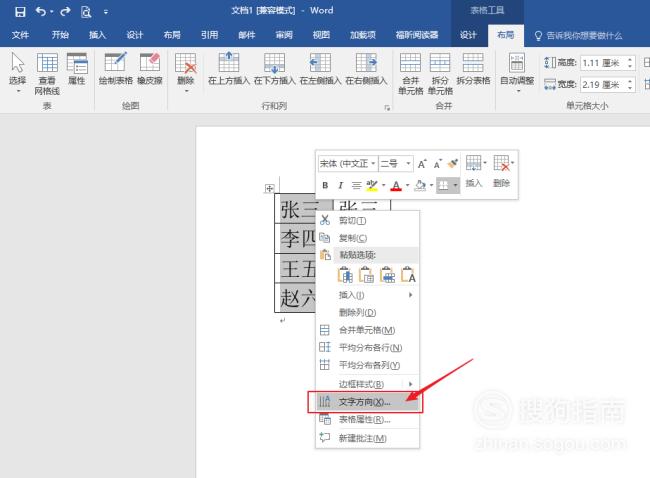650x478 pixels.
Task: Open the 二号 font size dropdown
Action: (x=408, y=163)
